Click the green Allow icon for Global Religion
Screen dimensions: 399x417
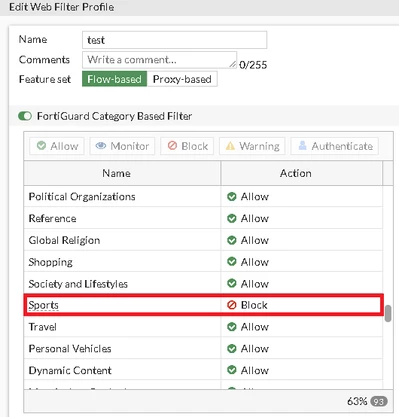coord(232,240)
